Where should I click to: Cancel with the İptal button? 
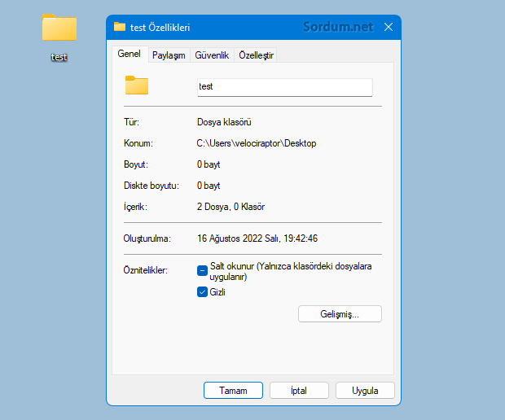[x=299, y=390]
